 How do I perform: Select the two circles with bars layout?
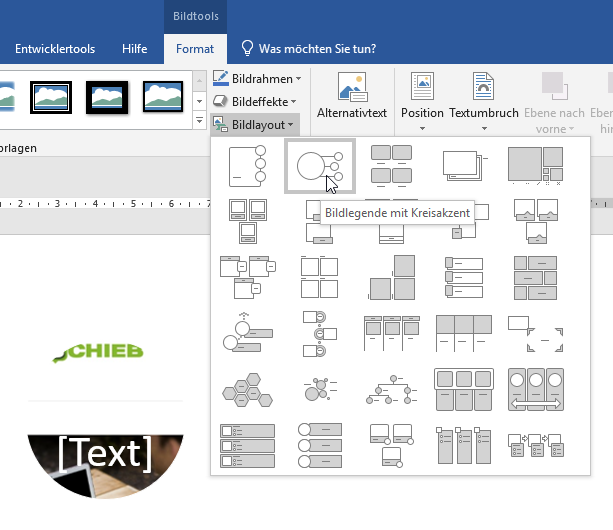(x=247, y=334)
